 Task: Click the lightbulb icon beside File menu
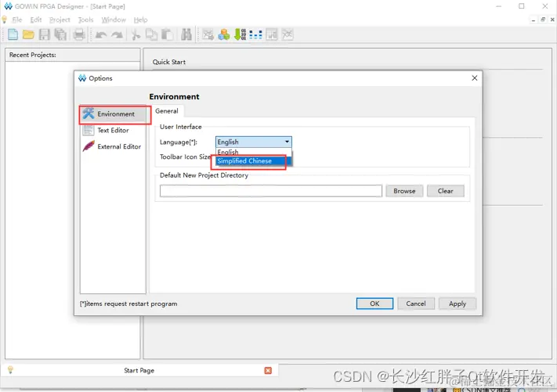point(4,20)
